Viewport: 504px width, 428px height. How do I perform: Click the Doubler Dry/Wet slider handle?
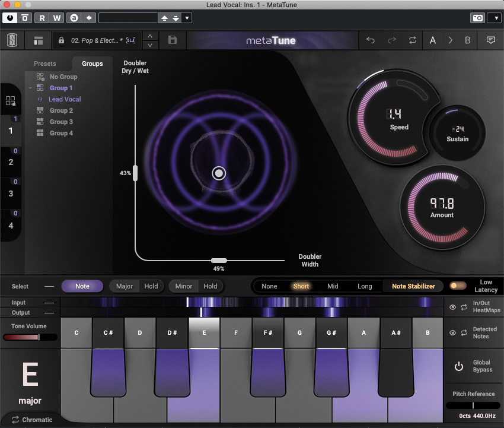pyautogui.click(x=135, y=173)
